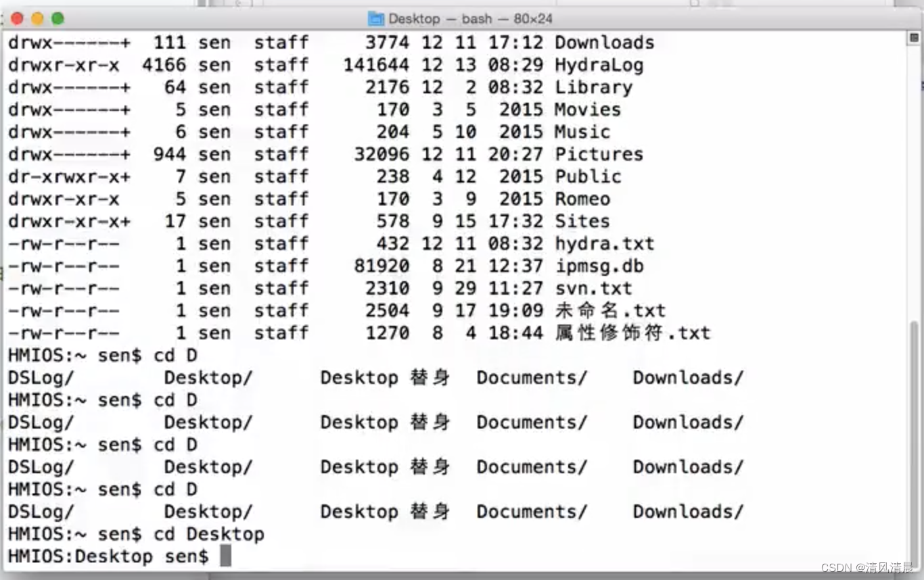Click the Sites directory name
This screenshot has width=924, height=580.
click(582, 221)
